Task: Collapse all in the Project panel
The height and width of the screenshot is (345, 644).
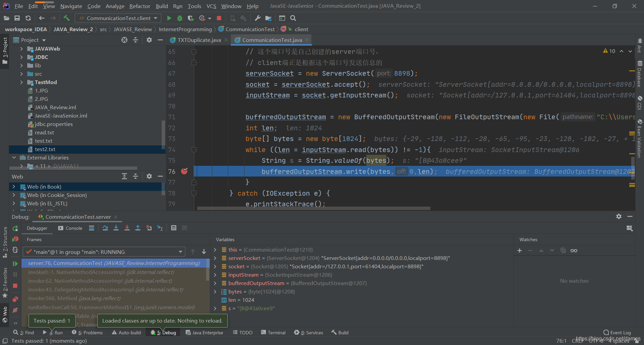Action: coord(136,40)
